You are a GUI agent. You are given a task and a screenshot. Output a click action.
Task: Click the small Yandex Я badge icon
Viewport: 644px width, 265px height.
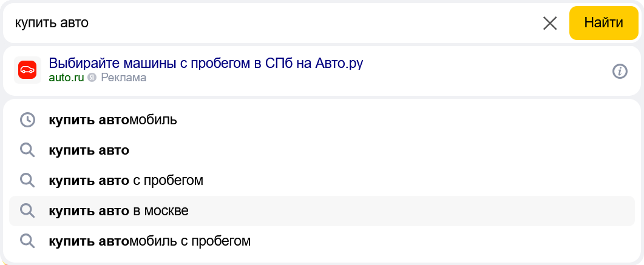[92, 78]
